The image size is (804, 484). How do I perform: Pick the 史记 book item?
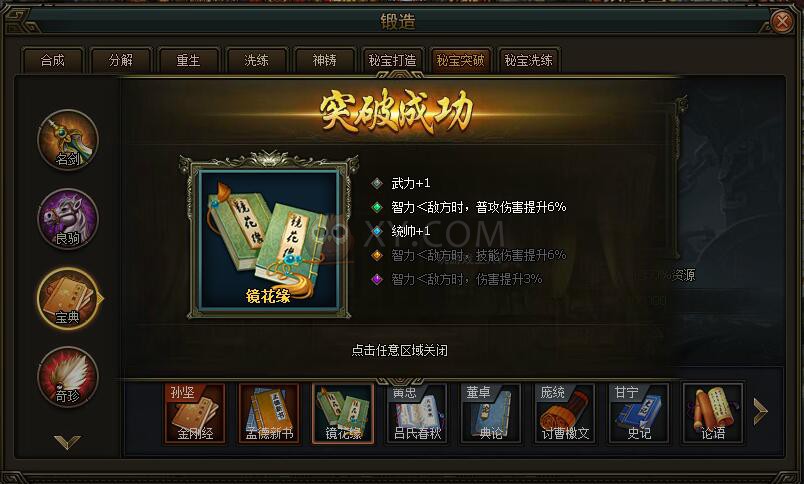point(639,413)
